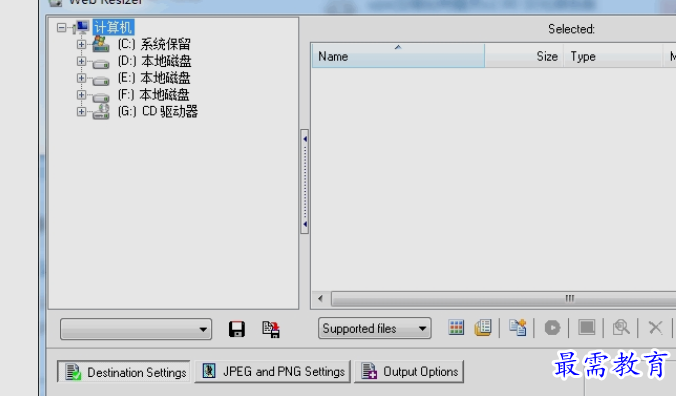Switch to details list view icon
The height and width of the screenshot is (396, 676).
pyautogui.click(x=483, y=328)
